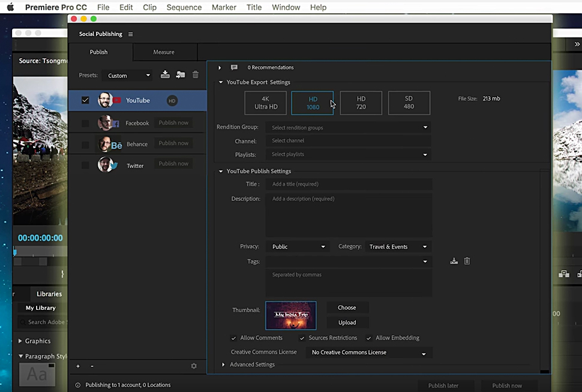Select the HD 1080 resolution

click(x=313, y=102)
